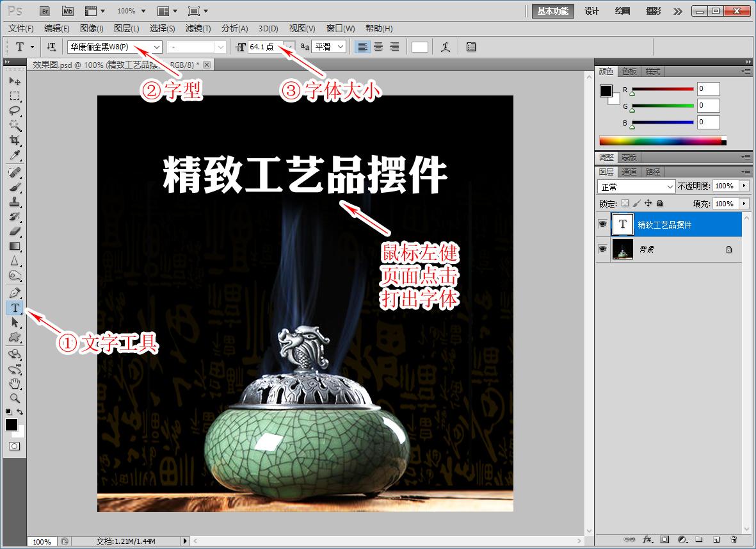
Task: Open the 滤镜 menu
Action: (198, 28)
